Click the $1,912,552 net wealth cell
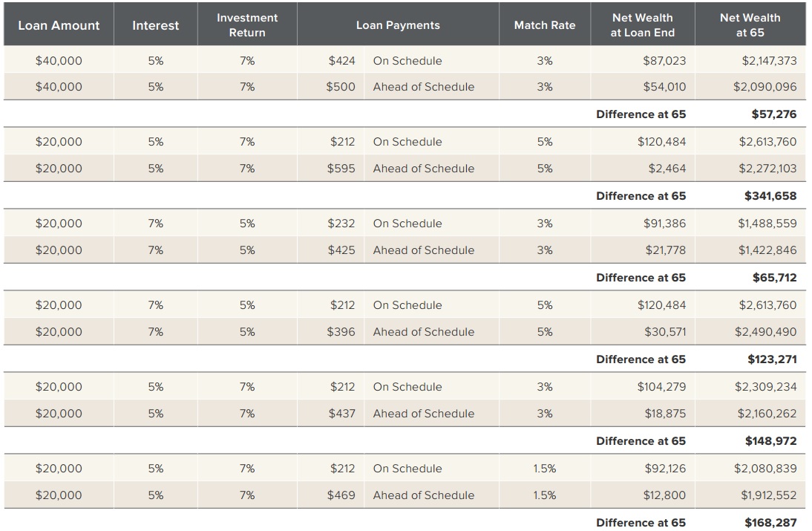This screenshot has height=531, width=812. click(768, 495)
